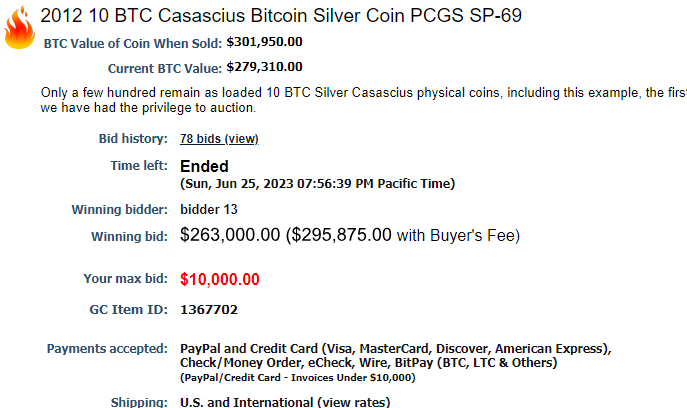This screenshot has width=687, height=408.
Task: Click the GC Item ID number 1367702
Action: coord(209,310)
